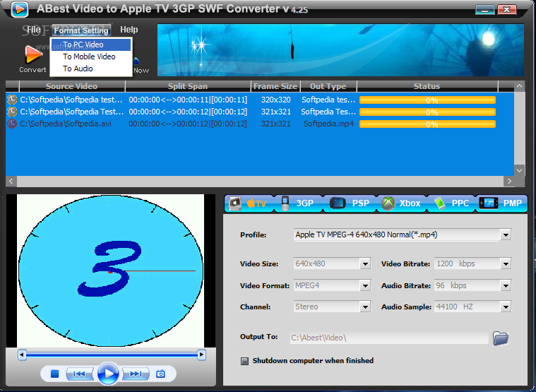Open the Video Size dropdown
This screenshot has width=536, height=392.
(365, 264)
